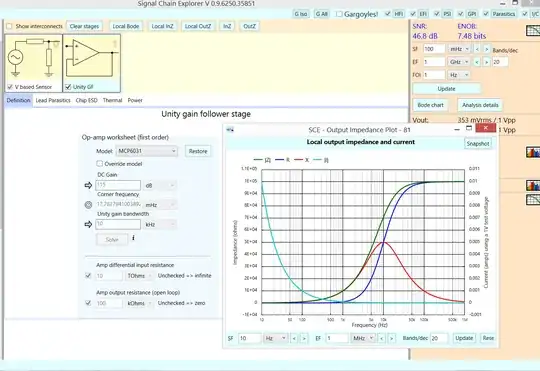
Task: Uncheck the GPI checkbox
Action: [460, 14]
